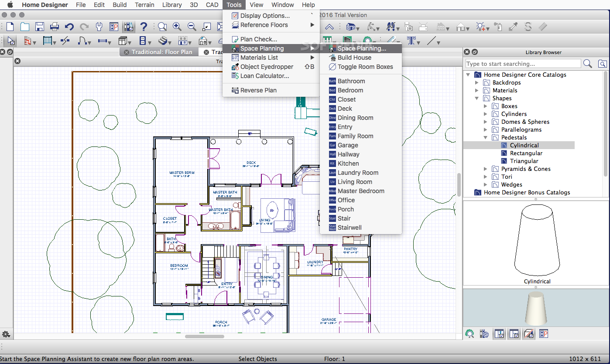Click the New Plan file icon

point(10,27)
